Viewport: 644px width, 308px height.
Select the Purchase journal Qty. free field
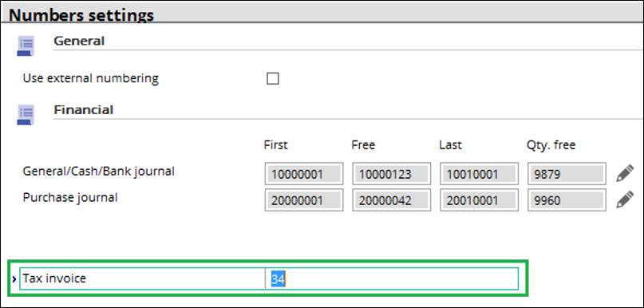pyautogui.click(x=567, y=200)
